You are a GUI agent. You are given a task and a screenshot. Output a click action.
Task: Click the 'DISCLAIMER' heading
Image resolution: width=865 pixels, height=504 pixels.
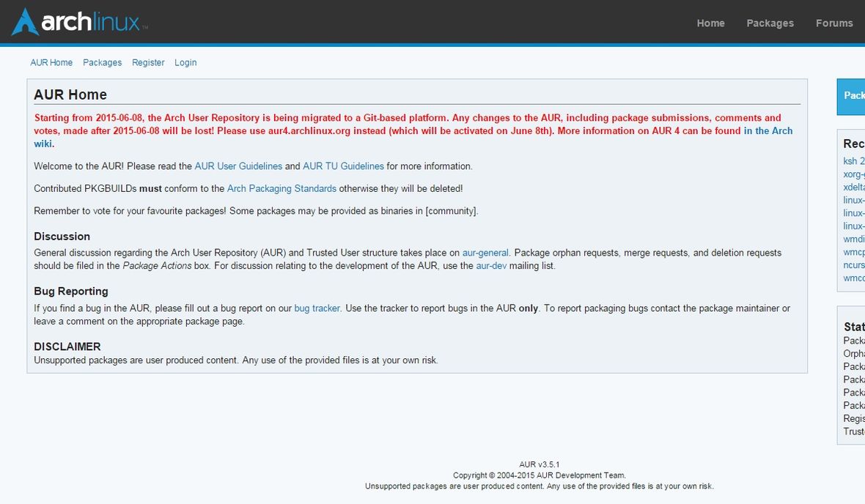point(67,346)
